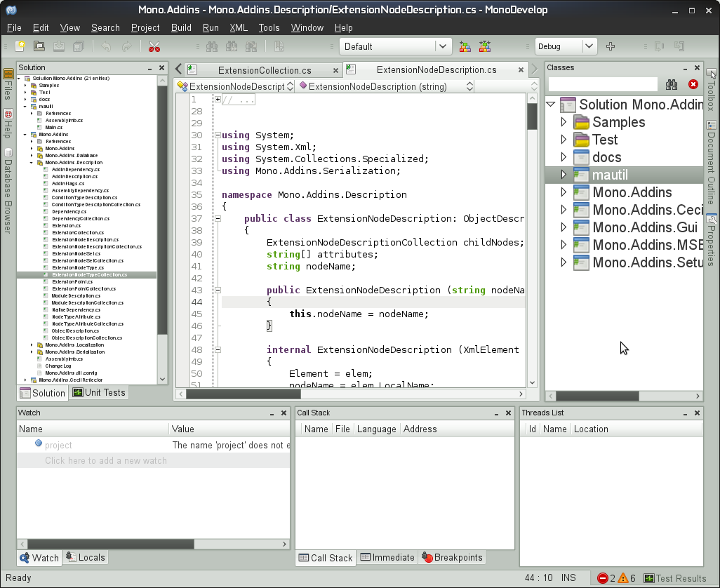
Task: Click the New File toolbar icon
Action: tap(21, 46)
